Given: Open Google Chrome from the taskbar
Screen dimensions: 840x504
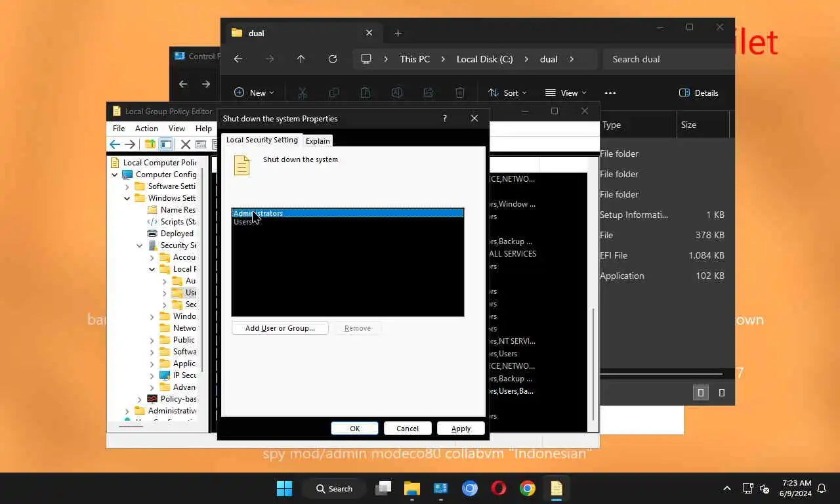Looking at the screenshot, I should coord(528,488).
